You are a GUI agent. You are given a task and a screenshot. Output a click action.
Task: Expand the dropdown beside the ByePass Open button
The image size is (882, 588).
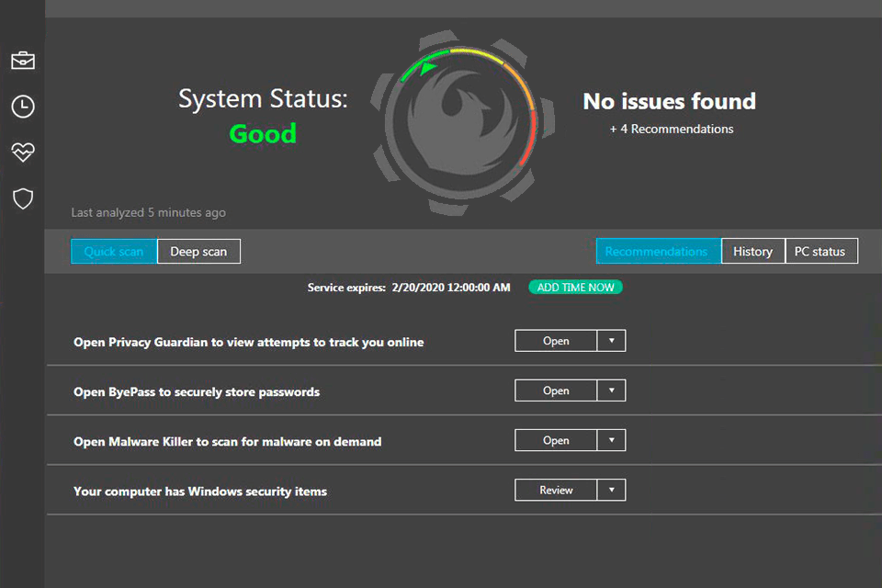611,390
